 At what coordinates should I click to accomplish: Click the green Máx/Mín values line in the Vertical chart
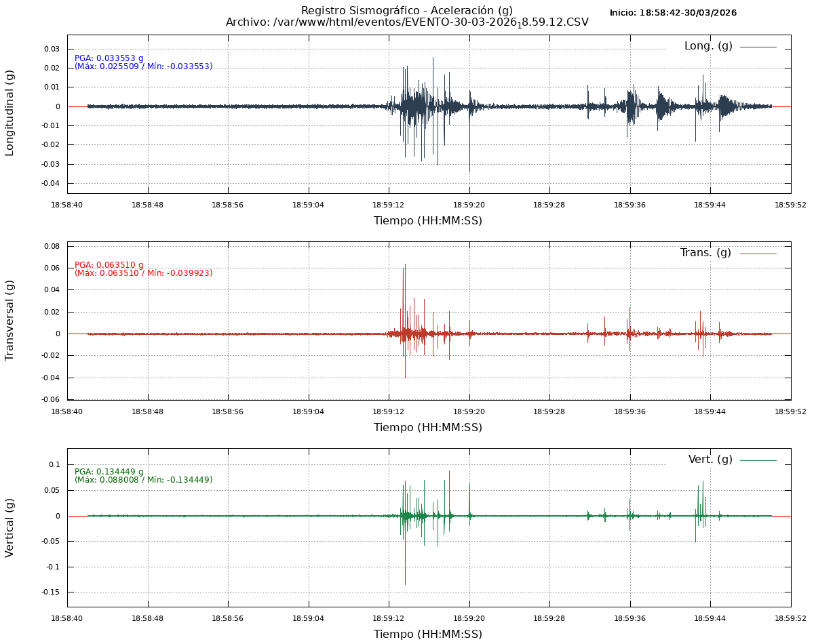pyautogui.click(x=144, y=480)
